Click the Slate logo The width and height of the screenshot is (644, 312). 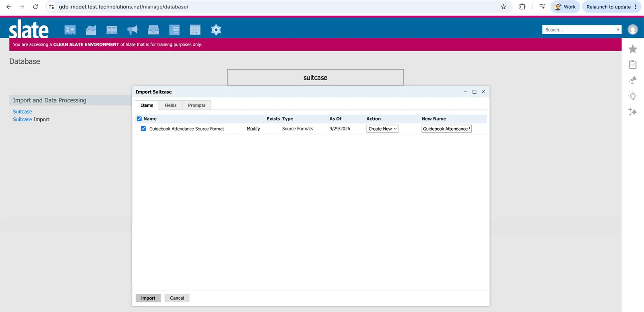click(29, 29)
